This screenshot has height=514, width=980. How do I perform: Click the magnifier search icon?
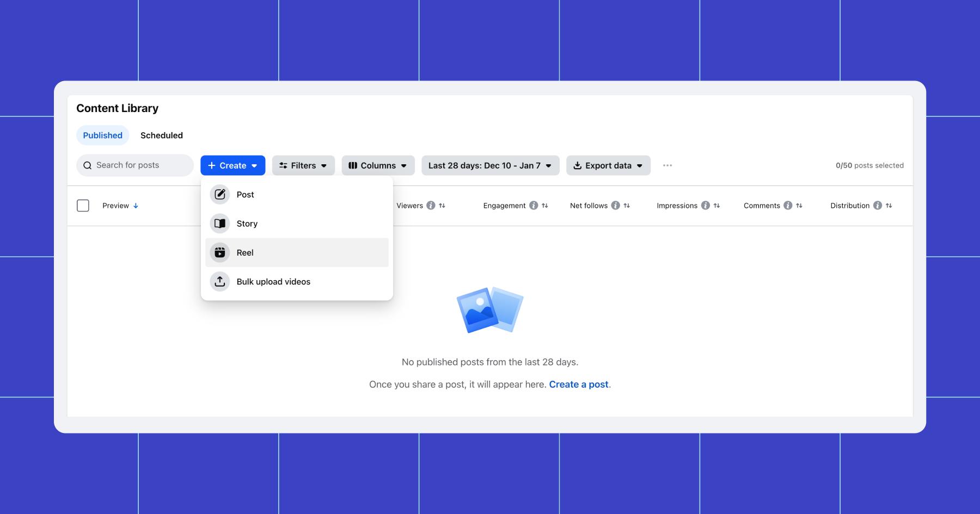coord(87,165)
